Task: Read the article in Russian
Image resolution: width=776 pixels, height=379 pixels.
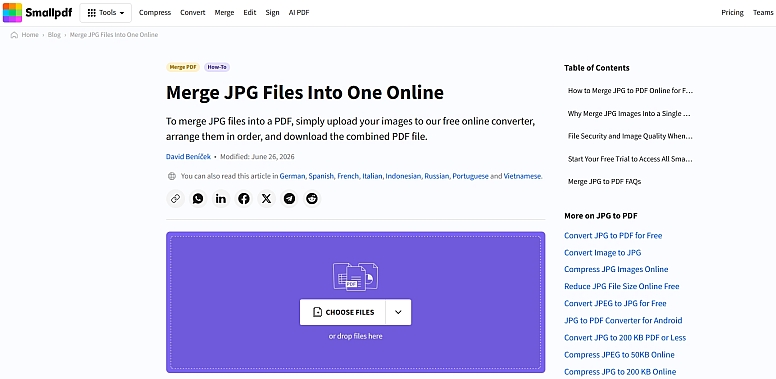Action: tap(437, 176)
